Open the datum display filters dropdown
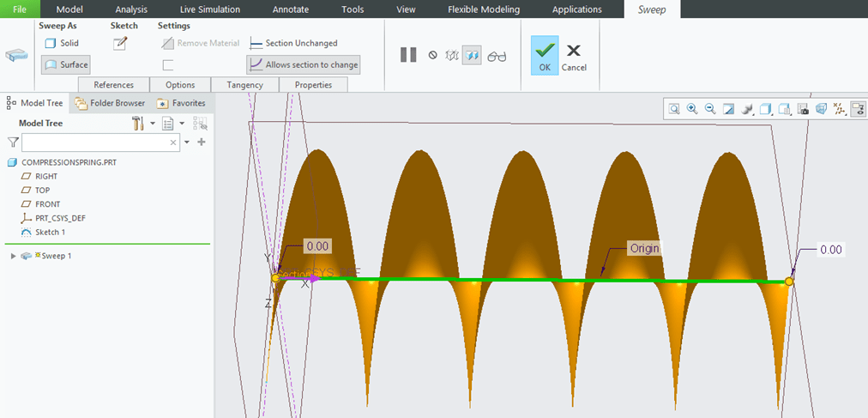 839,109
